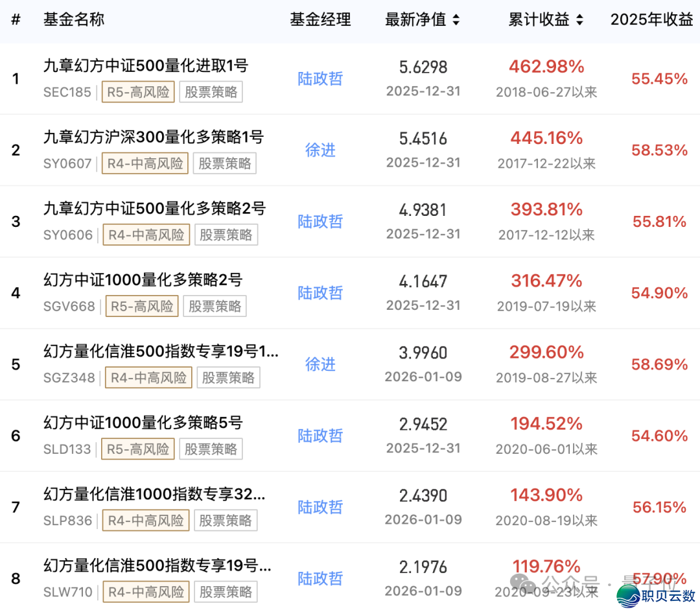The width and height of the screenshot is (700, 612).
Task: Click the 基金名称 column header
Action: click(74, 20)
